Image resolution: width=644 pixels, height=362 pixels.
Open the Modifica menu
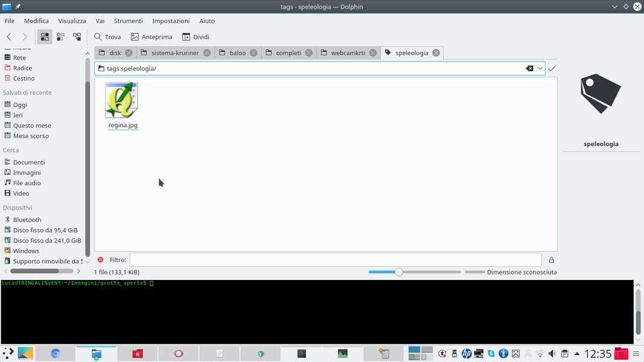pos(36,21)
